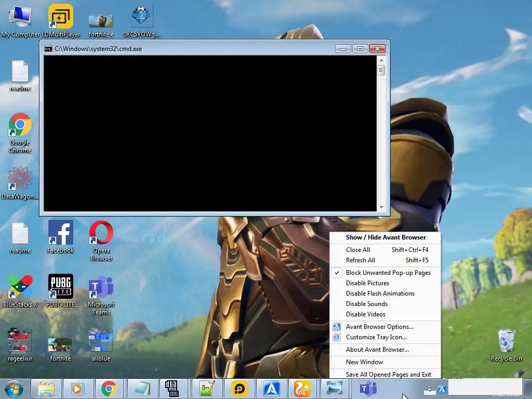Image resolution: width=532 pixels, height=399 pixels.
Task: Launch LDMultiPlayer shortcut
Action: [x=61, y=21]
